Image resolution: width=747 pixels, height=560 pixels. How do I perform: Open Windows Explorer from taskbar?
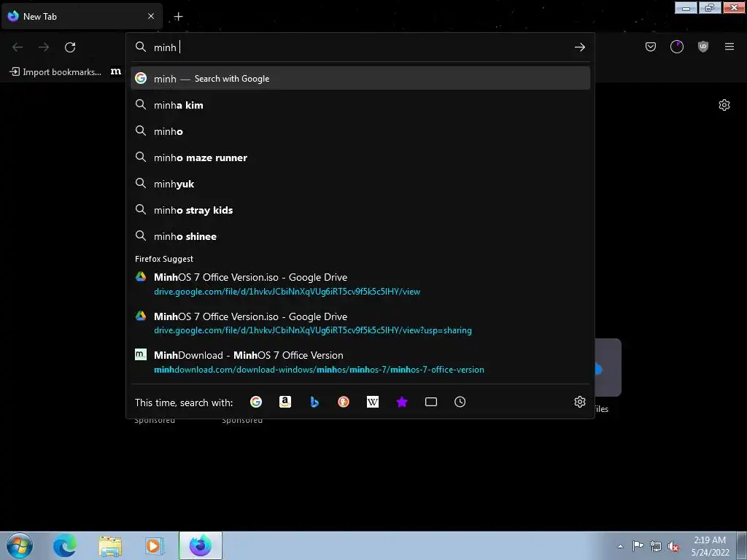[x=110, y=545]
